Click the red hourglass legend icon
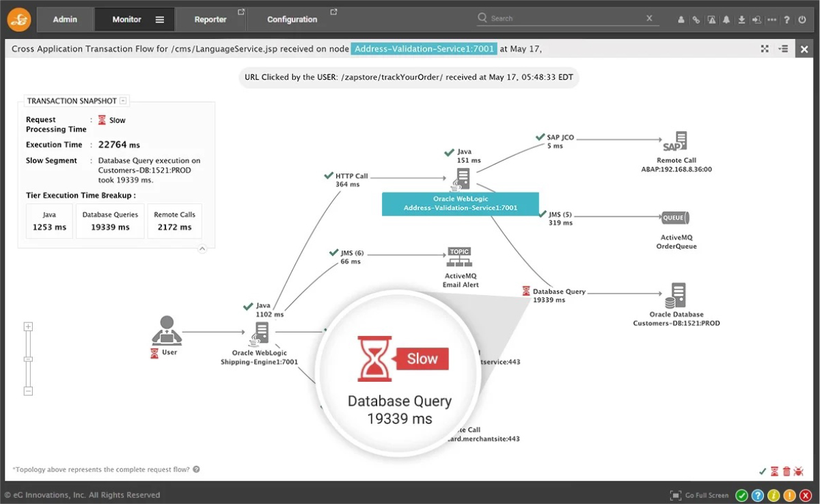This screenshot has height=504, width=820. point(774,471)
